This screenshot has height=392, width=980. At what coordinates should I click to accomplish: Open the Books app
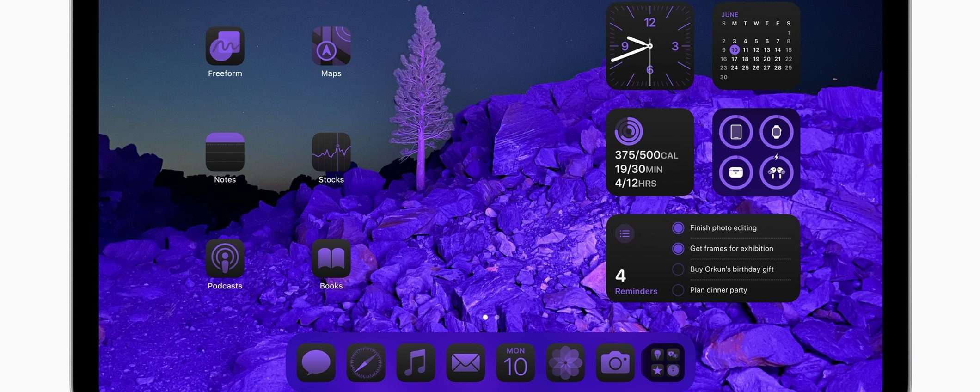click(331, 258)
